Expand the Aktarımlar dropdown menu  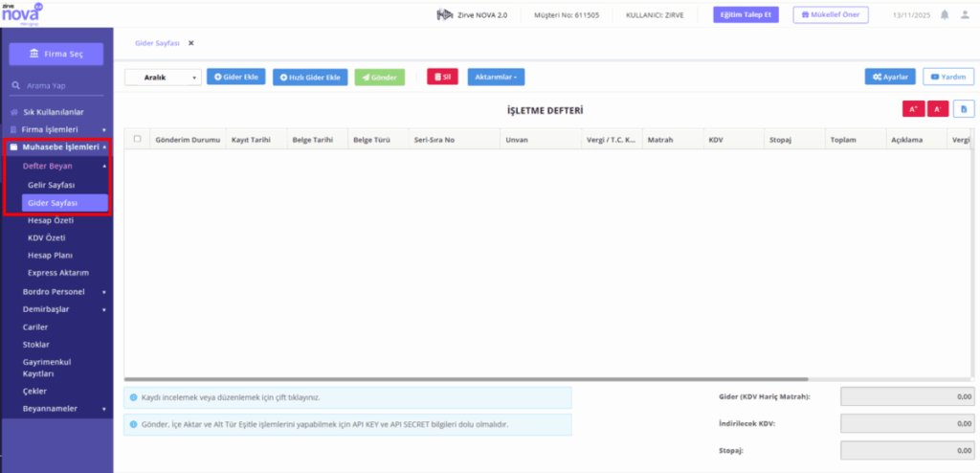point(497,77)
